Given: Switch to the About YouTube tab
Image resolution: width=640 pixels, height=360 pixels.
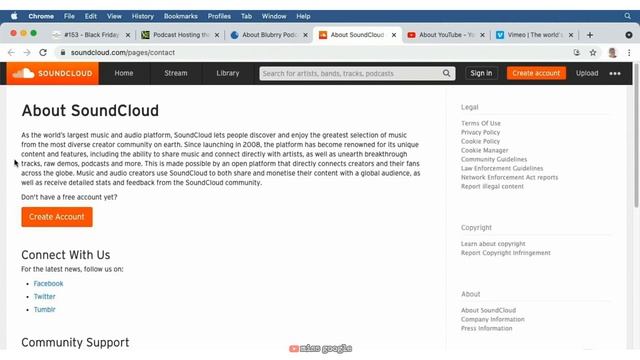Looking at the screenshot, I should (446, 35).
